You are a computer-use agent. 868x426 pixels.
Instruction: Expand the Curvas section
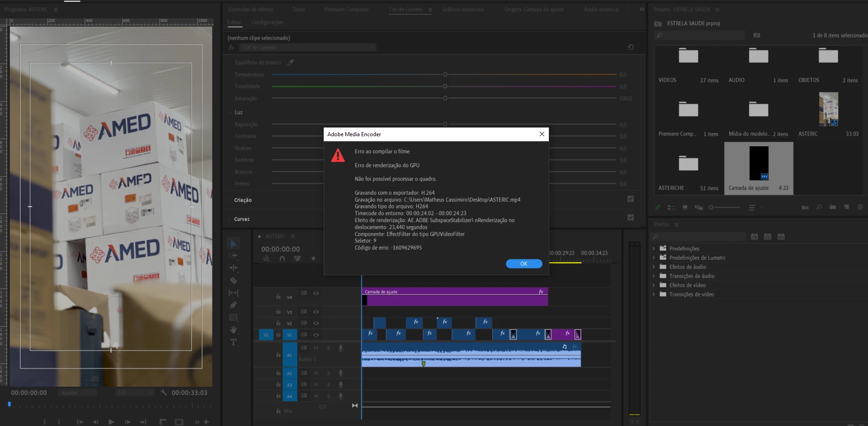[230, 219]
